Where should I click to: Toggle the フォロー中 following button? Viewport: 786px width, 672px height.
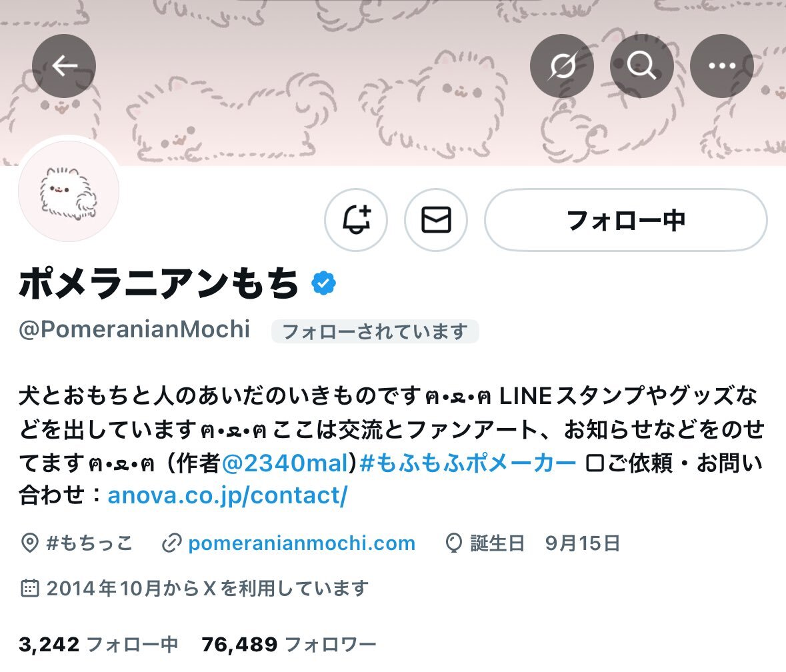[625, 220]
